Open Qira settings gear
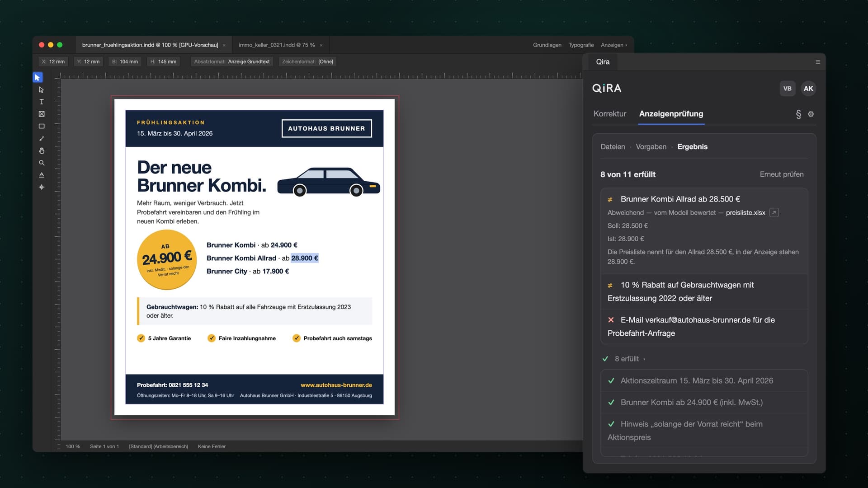 pyautogui.click(x=811, y=114)
